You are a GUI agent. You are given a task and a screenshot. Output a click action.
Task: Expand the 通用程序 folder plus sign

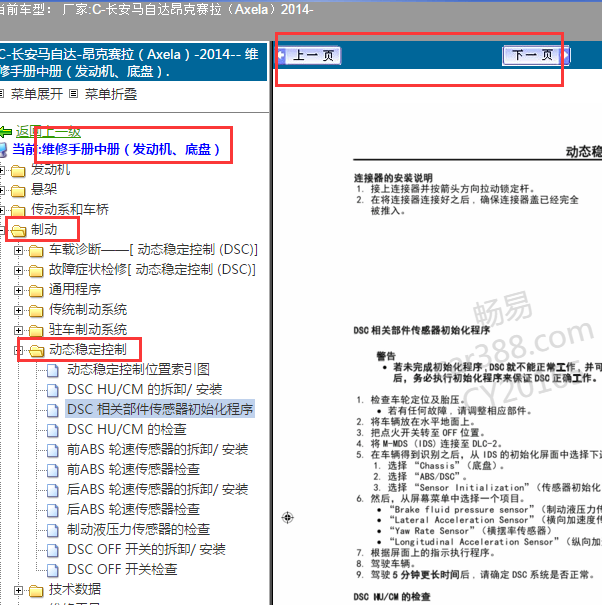(x=18, y=290)
